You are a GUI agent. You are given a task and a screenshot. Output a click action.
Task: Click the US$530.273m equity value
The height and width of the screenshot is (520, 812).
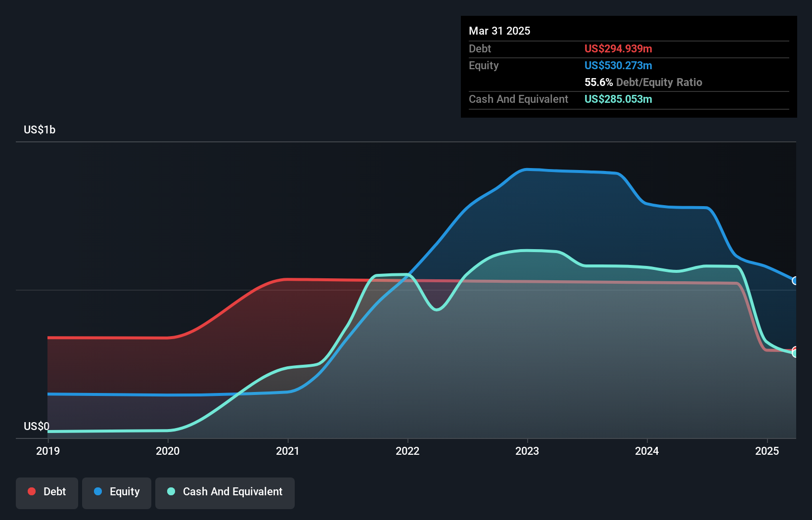618,65
